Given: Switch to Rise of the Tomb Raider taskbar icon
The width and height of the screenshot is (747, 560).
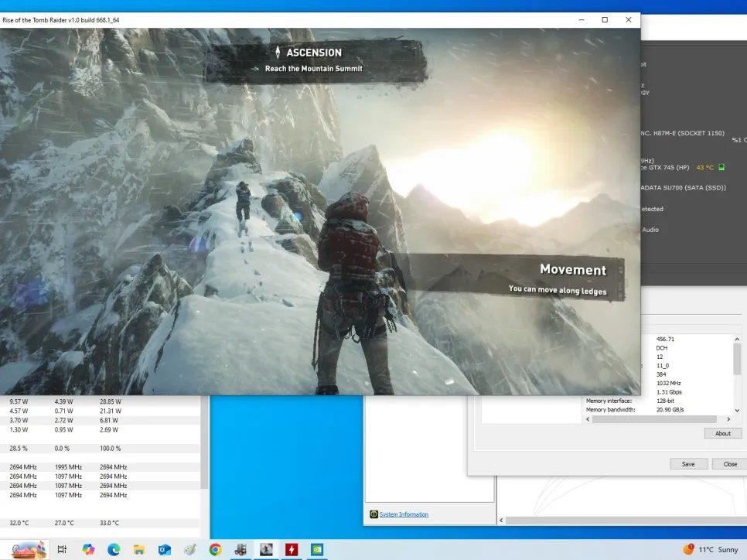Looking at the screenshot, I should (x=266, y=549).
